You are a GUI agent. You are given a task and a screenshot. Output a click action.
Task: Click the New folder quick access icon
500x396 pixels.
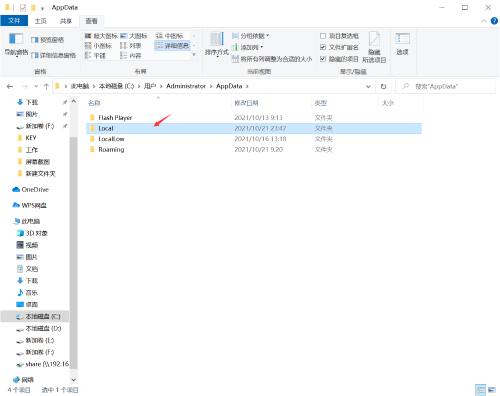(33, 7)
